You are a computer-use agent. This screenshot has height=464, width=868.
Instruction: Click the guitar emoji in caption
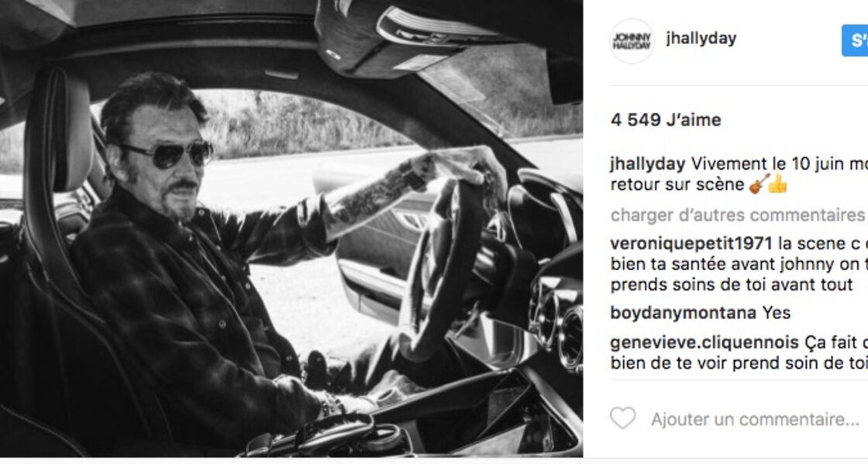coord(759,184)
